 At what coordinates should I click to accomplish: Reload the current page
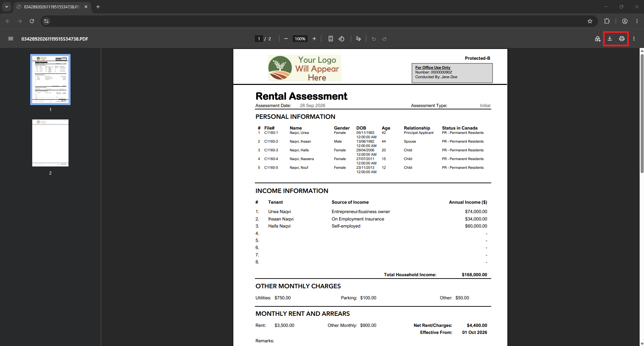click(x=32, y=21)
